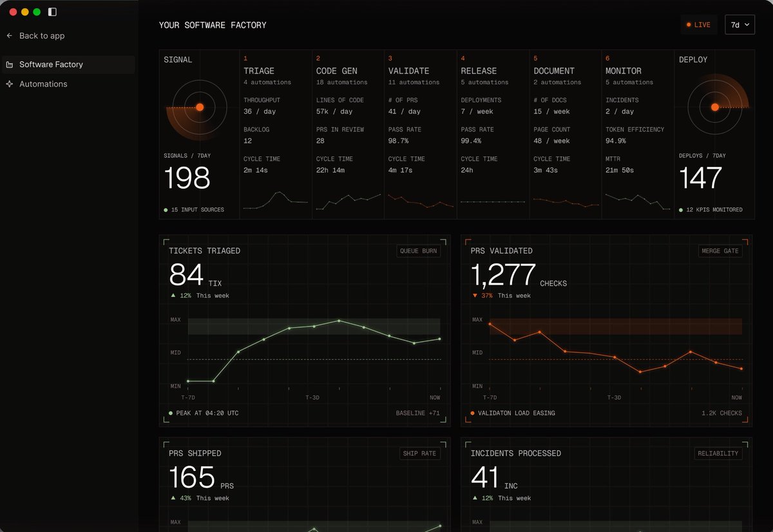Click VALIDATON LOAD EASING note

pos(517,413)
